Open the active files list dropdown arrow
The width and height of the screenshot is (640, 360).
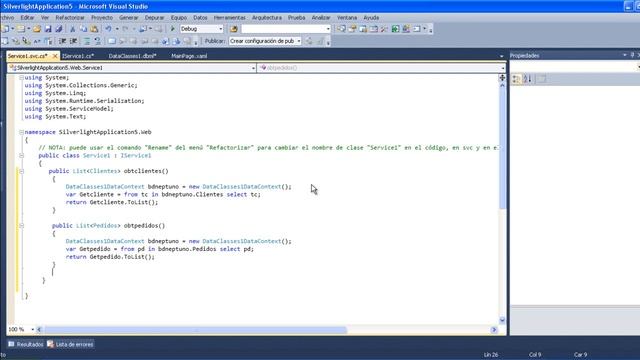point(502,56)
